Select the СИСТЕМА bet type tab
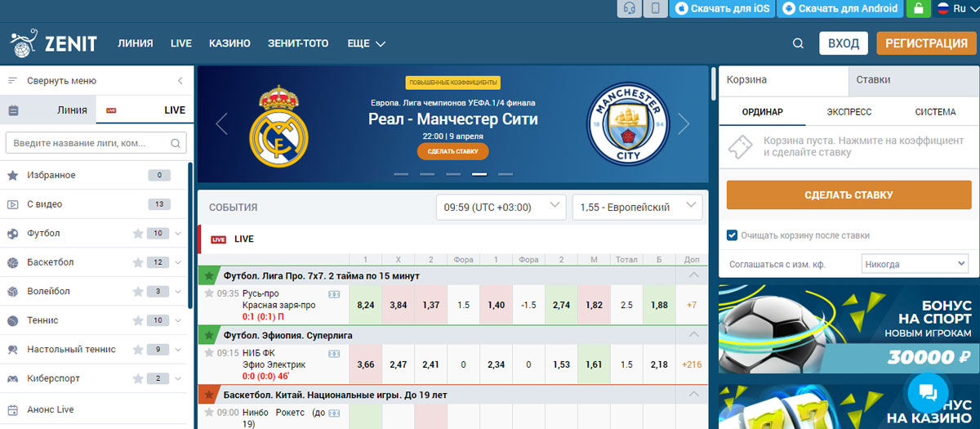Image resolution: width=980 pixels, height=429 pixels. point(935,112)
